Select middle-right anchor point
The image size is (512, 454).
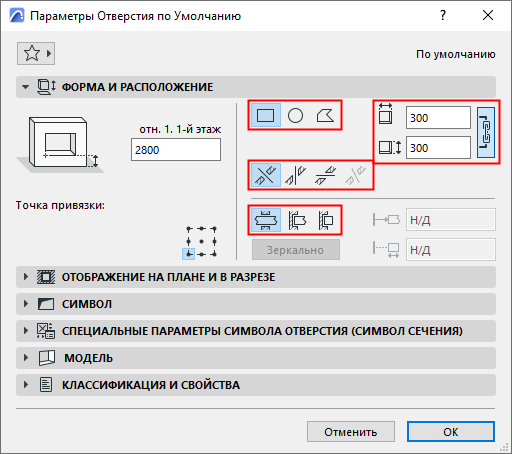(x=214, y=241)
